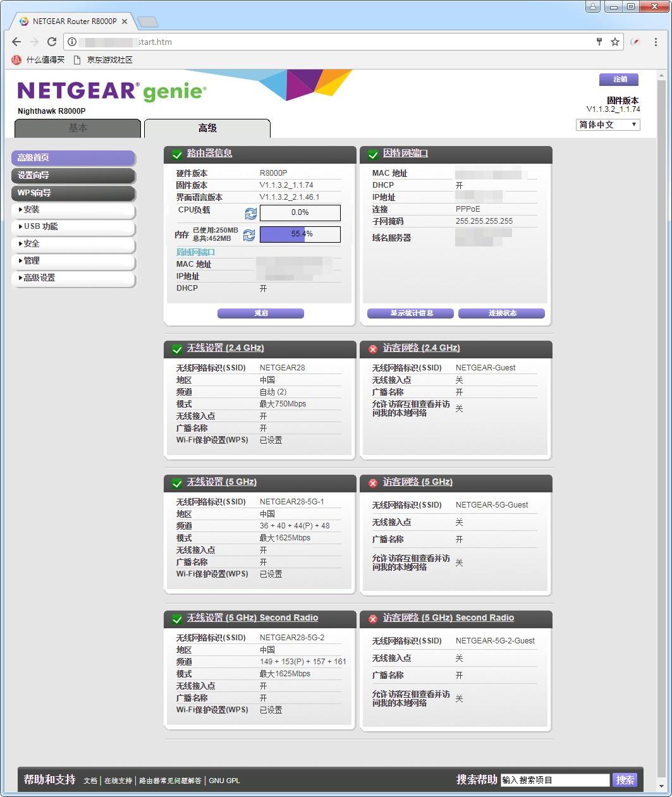The height and width of the screenshot is (797, 672).
Task: Click the browser back arrow
Action: 16,42
